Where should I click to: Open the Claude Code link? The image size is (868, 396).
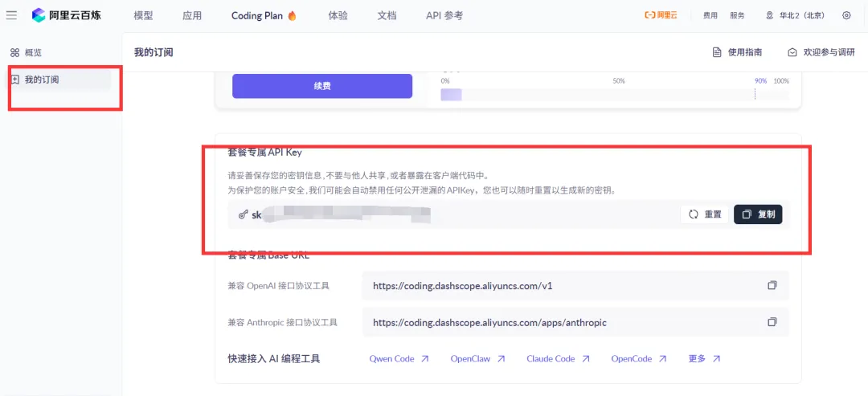[x=558, y=358]
